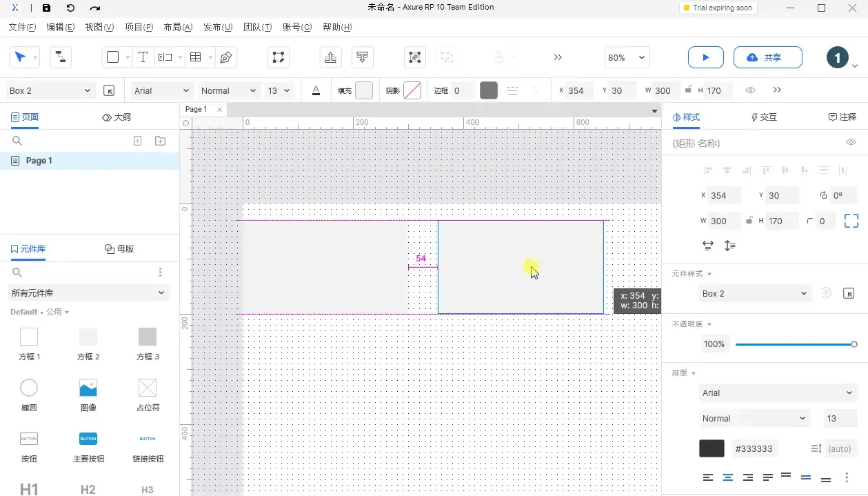Select the Pen drawing tool
Viewport: 868px width, 496px height.
tap(225, 57)
